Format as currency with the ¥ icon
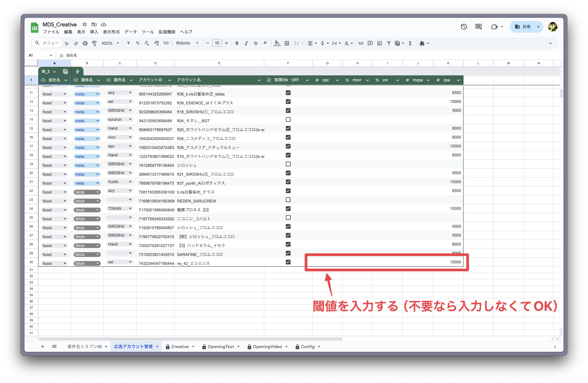Viewport: 588px width, 383px height. (128, 43)
